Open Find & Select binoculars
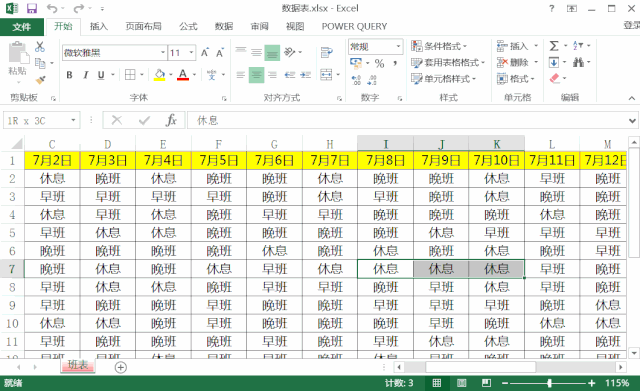Viewport: 640px width, 391px height. (578, 62)
